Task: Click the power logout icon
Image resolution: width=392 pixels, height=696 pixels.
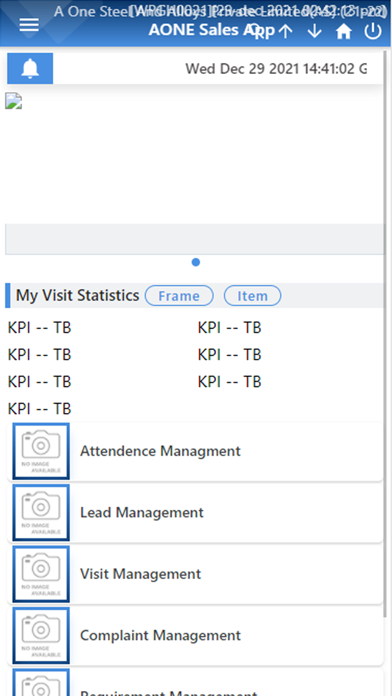Action: 373,31
